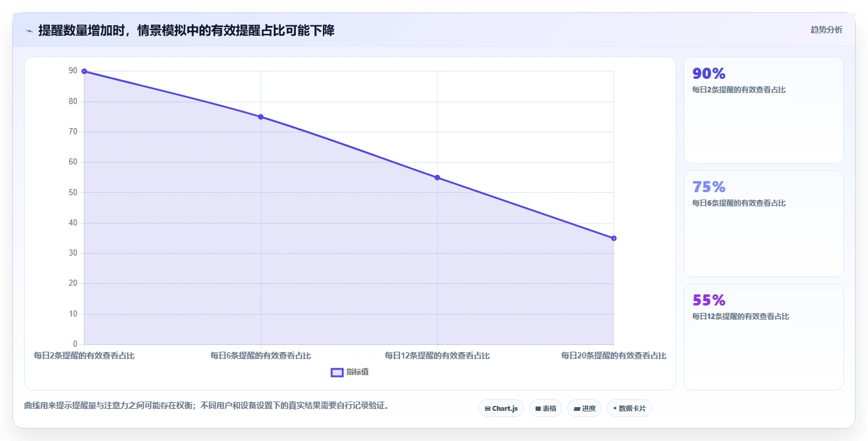Click the card label 每日12条提醒的有效查看占比 under 55%
Screen dimensions: 868x441
(x=741, y=317)
